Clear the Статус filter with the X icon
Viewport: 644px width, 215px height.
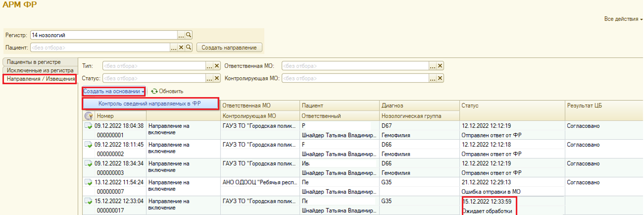tap(217, 78)
